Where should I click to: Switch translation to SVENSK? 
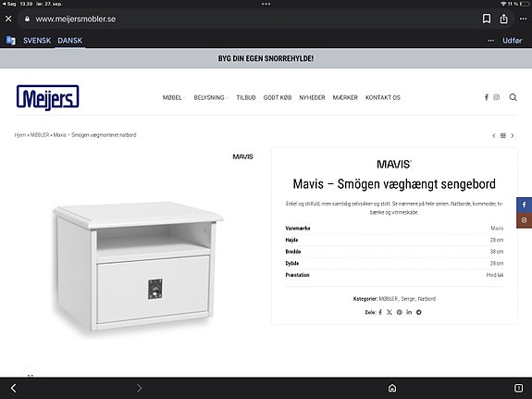[x=37, y=41]
